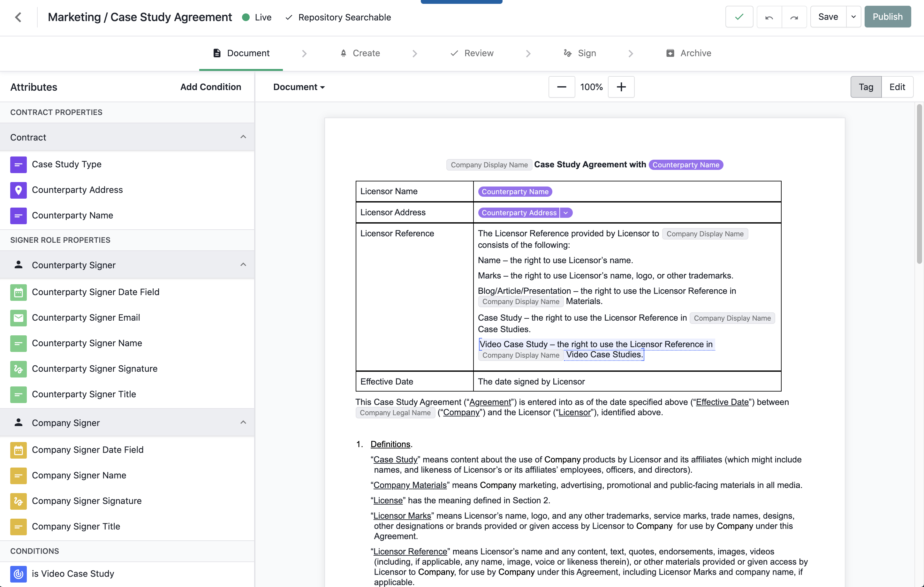The image size is (924, 587).
Task: Click the Counterparty Address location pin icon
Action: (19, 190)
